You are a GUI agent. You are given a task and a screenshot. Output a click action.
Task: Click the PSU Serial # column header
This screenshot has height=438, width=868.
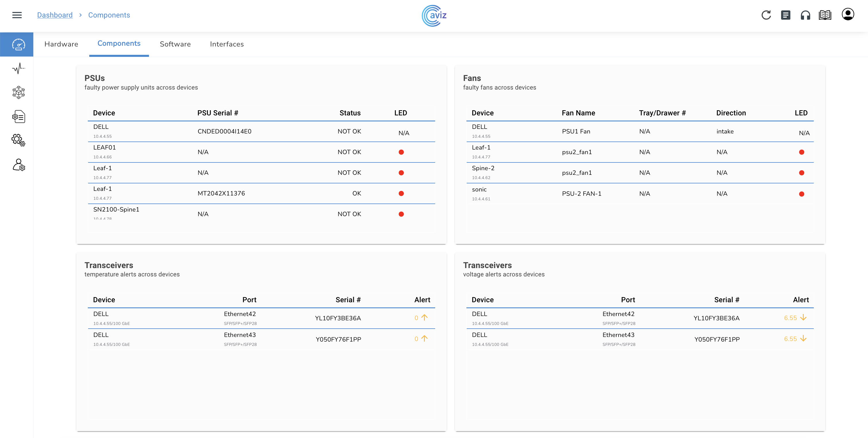pos(218,113)
